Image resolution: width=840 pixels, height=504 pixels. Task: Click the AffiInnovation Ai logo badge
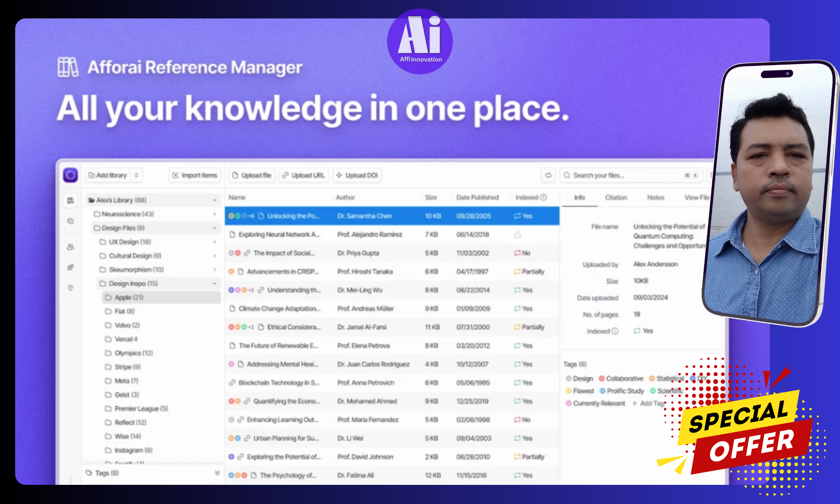(420, 41)
